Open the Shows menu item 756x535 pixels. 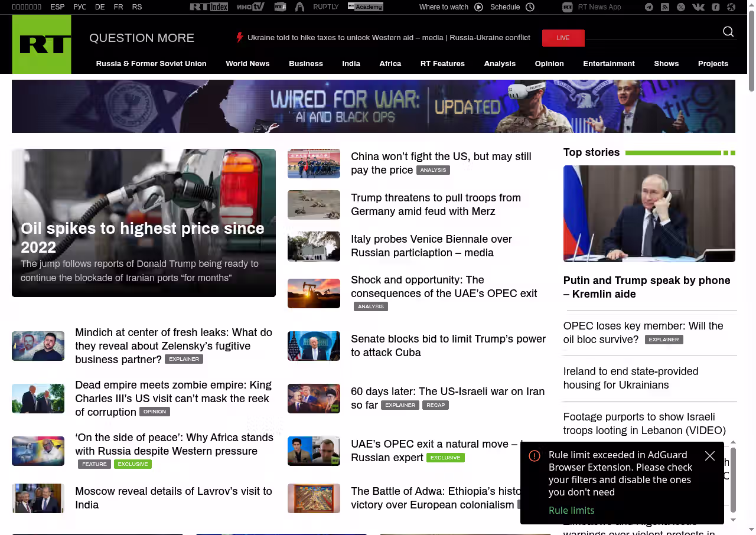click(666, 64)
